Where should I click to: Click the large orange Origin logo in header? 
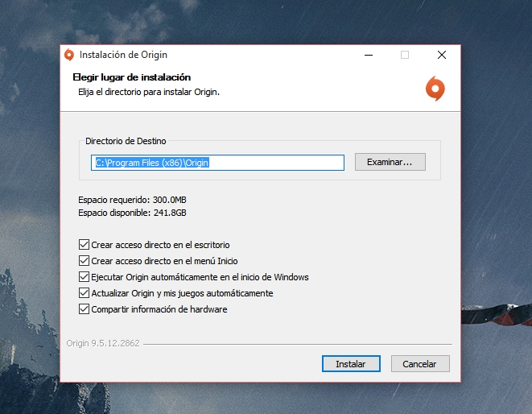point(435,89)
